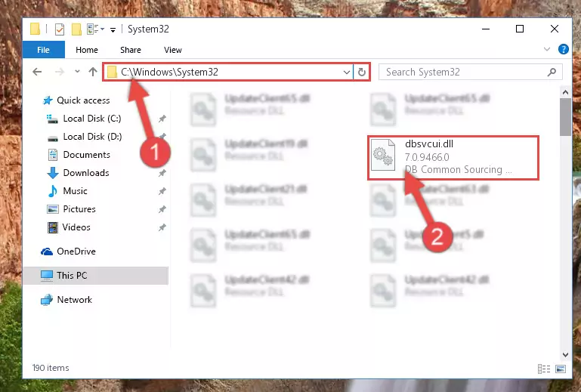The height and width of the screenshot is (392, 581).
Task: Click the OneDrive cloud icon
Action: [47, 252]
